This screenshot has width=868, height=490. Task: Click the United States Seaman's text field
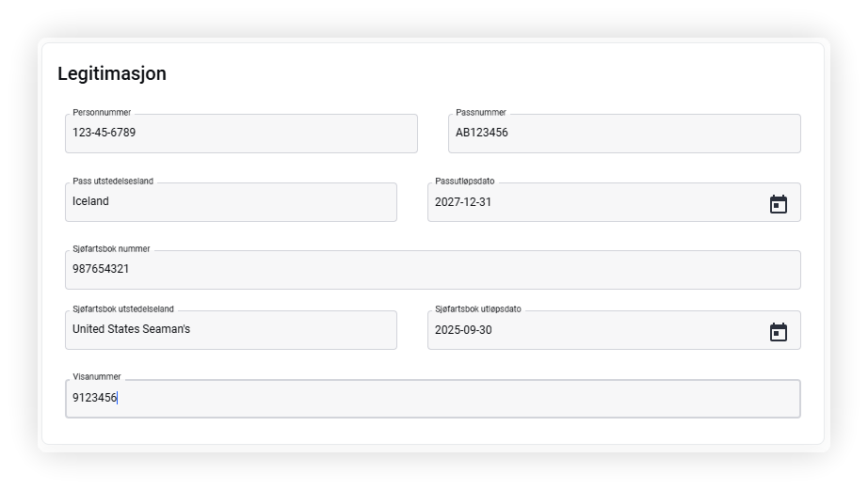(x=231, y=329)
